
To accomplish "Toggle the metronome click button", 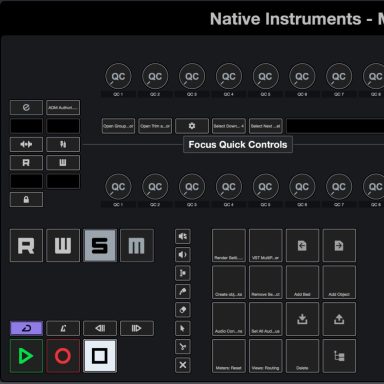I will 63,328.
